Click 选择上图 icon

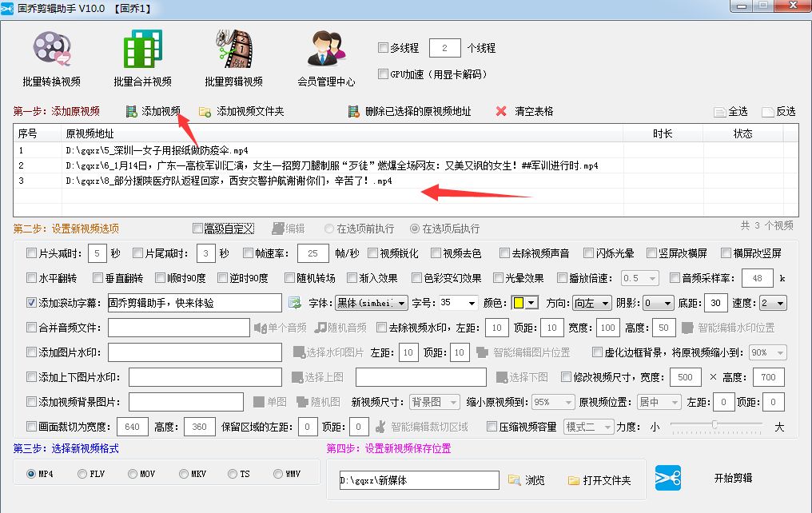(x=297, y=377)
